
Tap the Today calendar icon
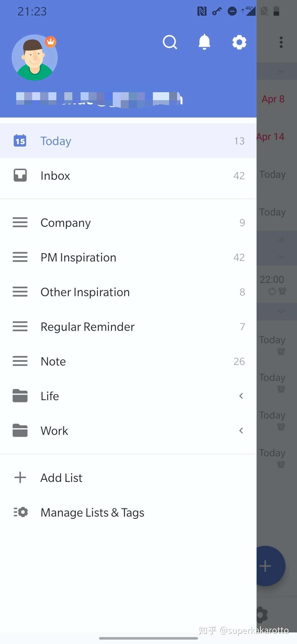click(20, 141)
